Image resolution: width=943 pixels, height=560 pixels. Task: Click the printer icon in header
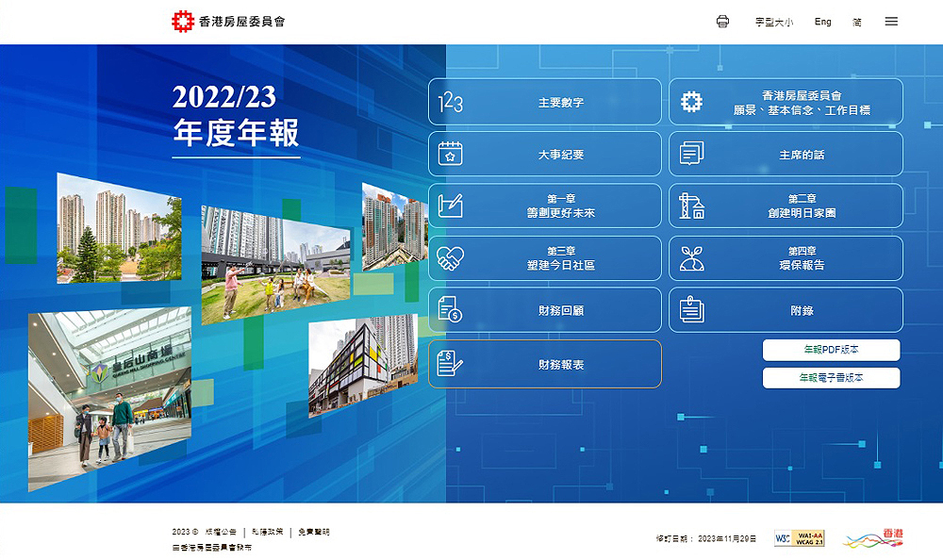722,22
